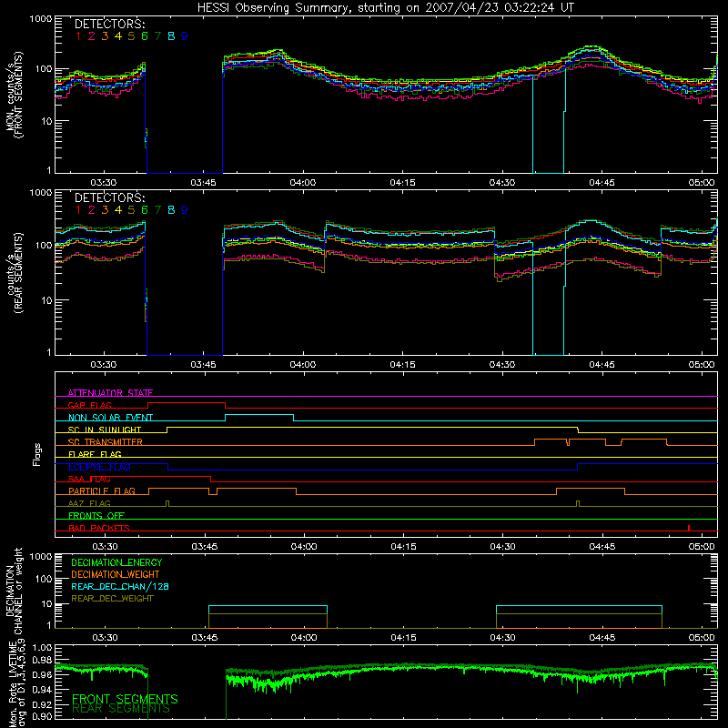
Task: Select detector 5 in rear segments legend
Action: pos(131,210)
